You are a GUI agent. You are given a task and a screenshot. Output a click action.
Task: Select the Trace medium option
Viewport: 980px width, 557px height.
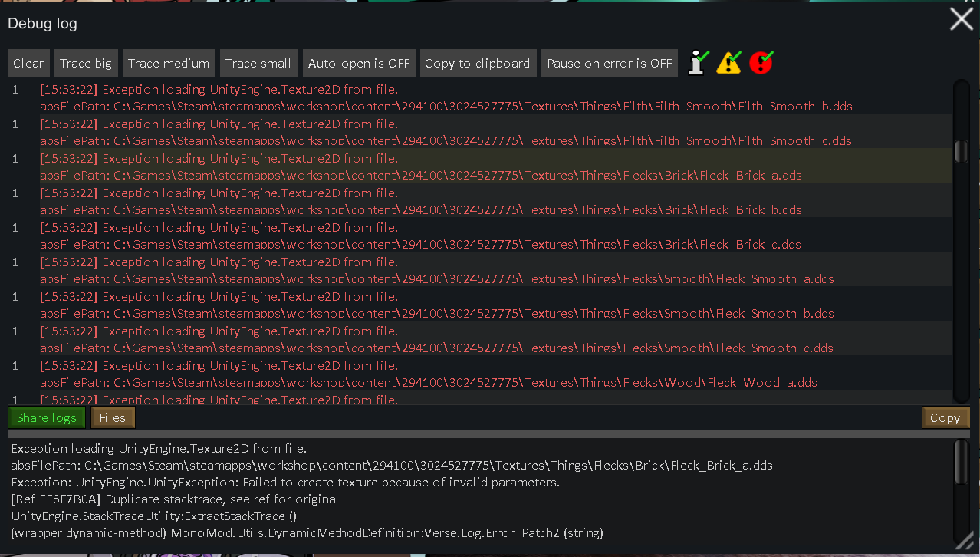pyautogui.click(x=169, y=63)
